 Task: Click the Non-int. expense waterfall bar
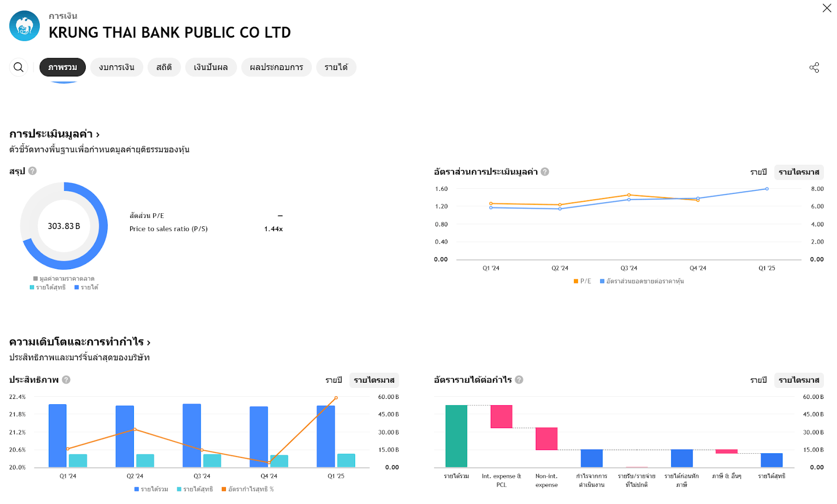546,439
